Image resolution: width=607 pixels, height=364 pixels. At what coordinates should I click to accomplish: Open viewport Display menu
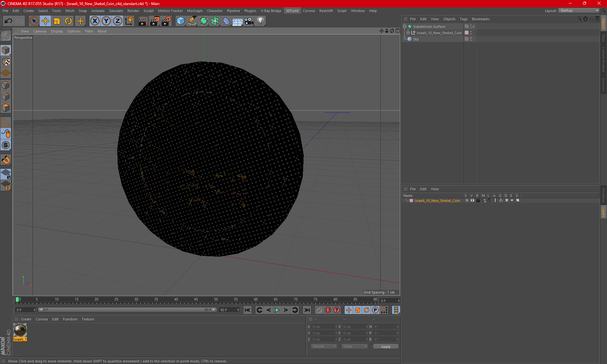57,31
